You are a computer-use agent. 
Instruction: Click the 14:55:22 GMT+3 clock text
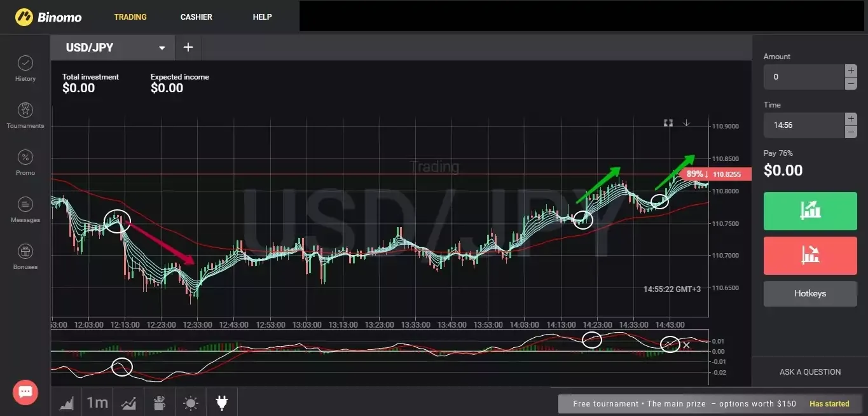click(672, 289)
